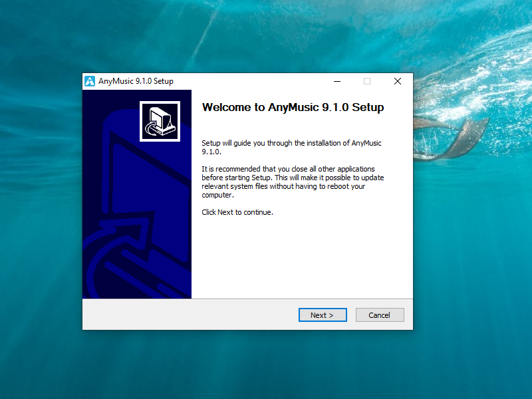Click the "It is recommended" paragraph

293,182
